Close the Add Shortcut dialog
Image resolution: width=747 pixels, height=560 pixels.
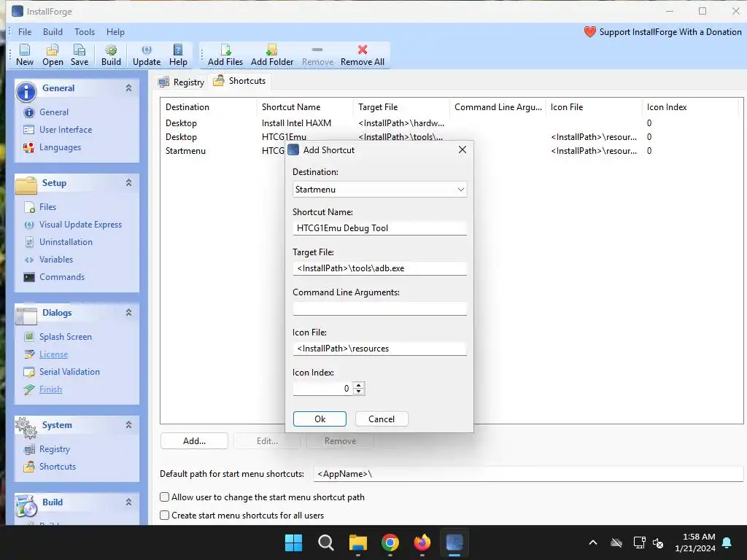point(462,149)
